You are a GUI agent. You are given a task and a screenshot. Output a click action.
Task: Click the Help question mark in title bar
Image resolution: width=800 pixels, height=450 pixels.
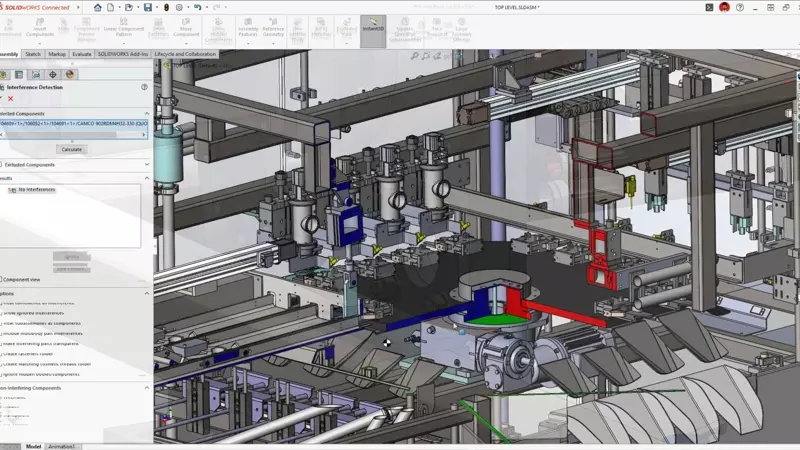(740, 7)
